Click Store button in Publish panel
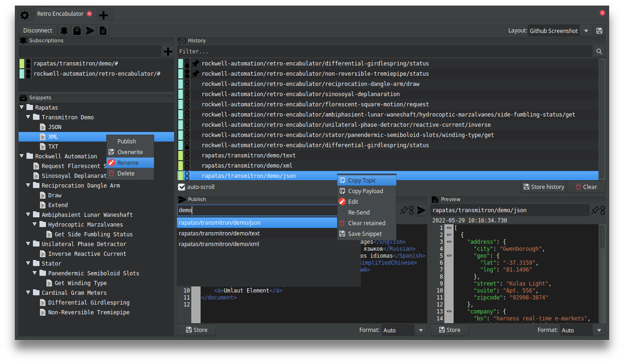This screenshot has height=364, width=624. [196, 330]
